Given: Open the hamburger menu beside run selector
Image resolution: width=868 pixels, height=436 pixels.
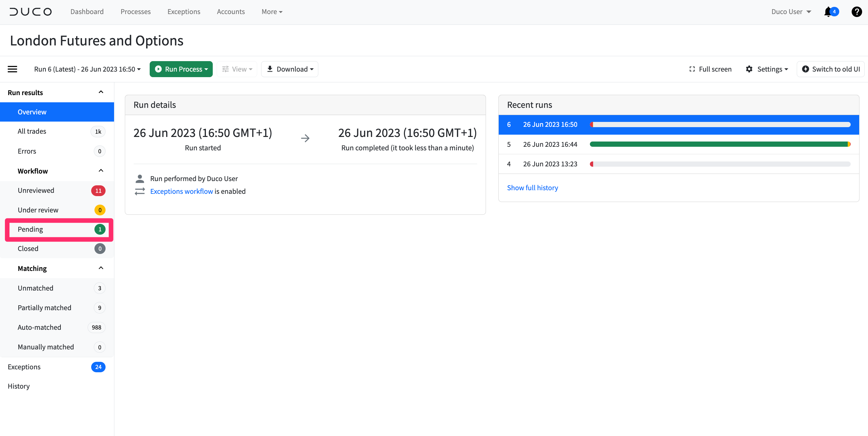Looking at the screenshot, I should pos(12,69).
